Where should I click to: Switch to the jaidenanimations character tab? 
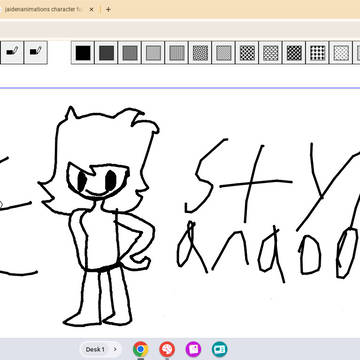point(43,9)
